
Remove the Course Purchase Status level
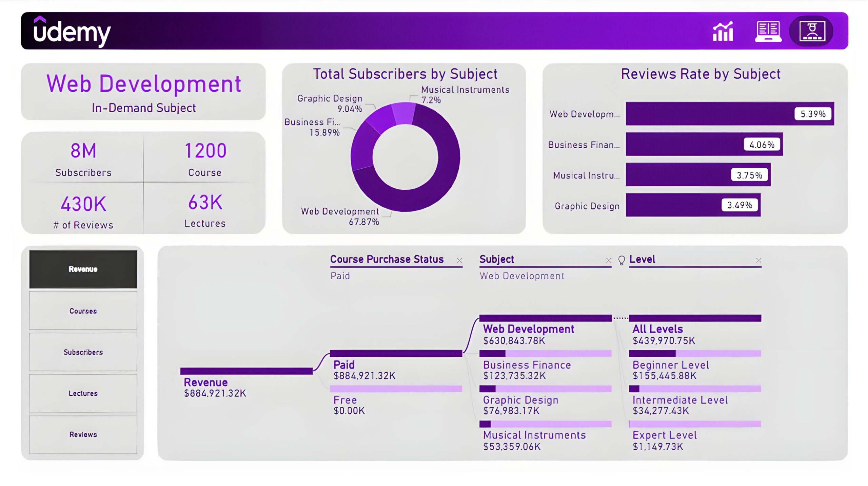(x=459, y=261)
